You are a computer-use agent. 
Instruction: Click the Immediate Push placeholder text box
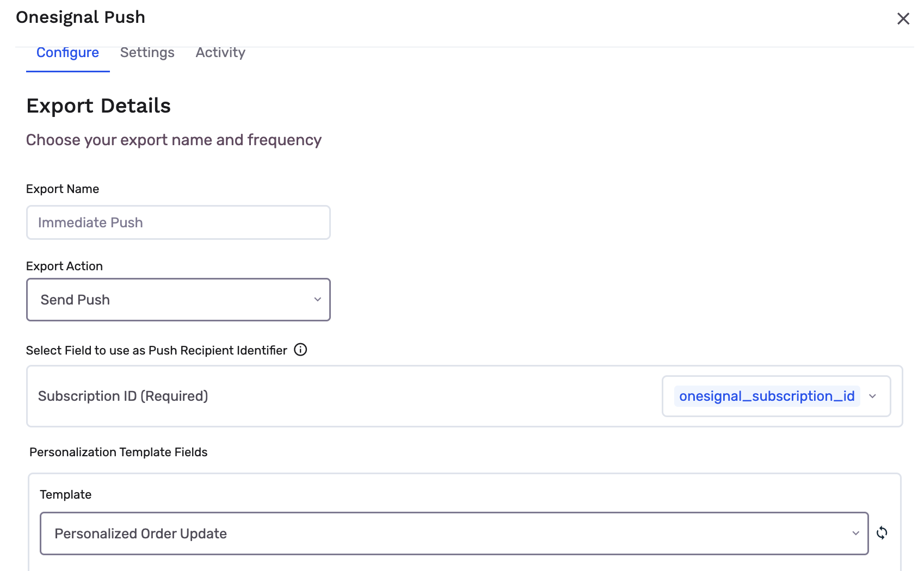pos(178,222)
